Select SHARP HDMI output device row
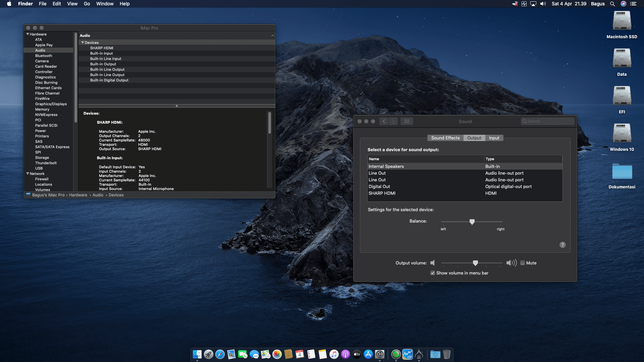 465,193
